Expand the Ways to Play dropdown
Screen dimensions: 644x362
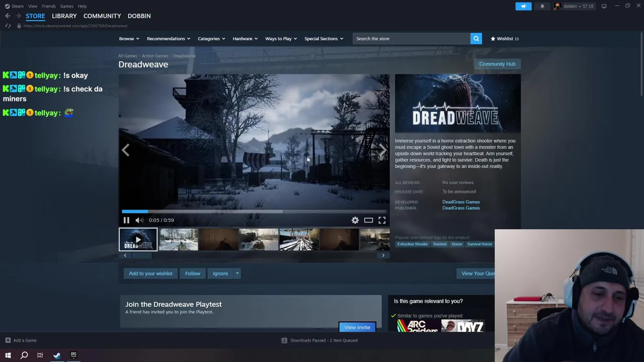pyautogui.click(x=281, y=39)
